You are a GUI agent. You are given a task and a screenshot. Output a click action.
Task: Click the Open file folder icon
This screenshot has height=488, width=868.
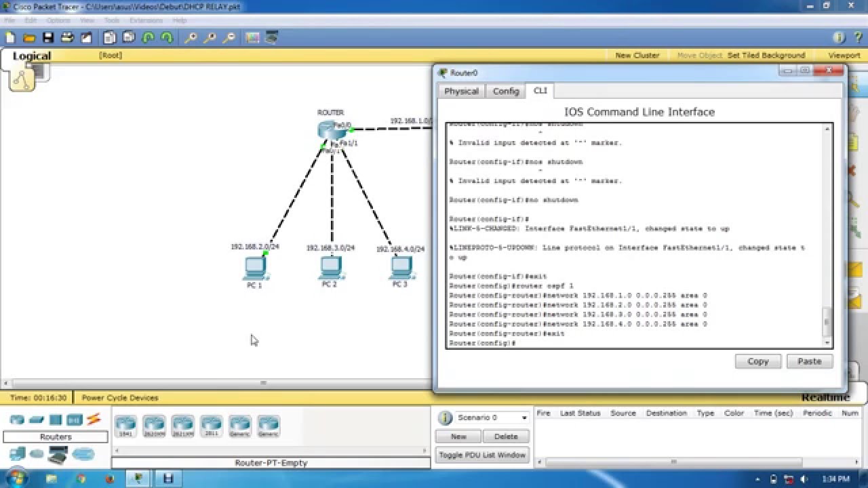click(29, 38)
